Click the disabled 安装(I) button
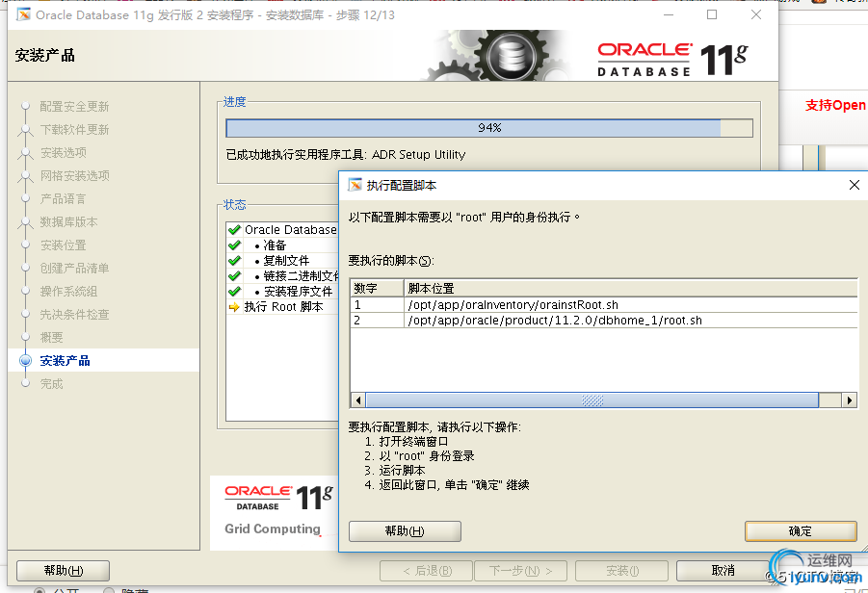Screen dimensions: 868x593 tap(621, 570)
